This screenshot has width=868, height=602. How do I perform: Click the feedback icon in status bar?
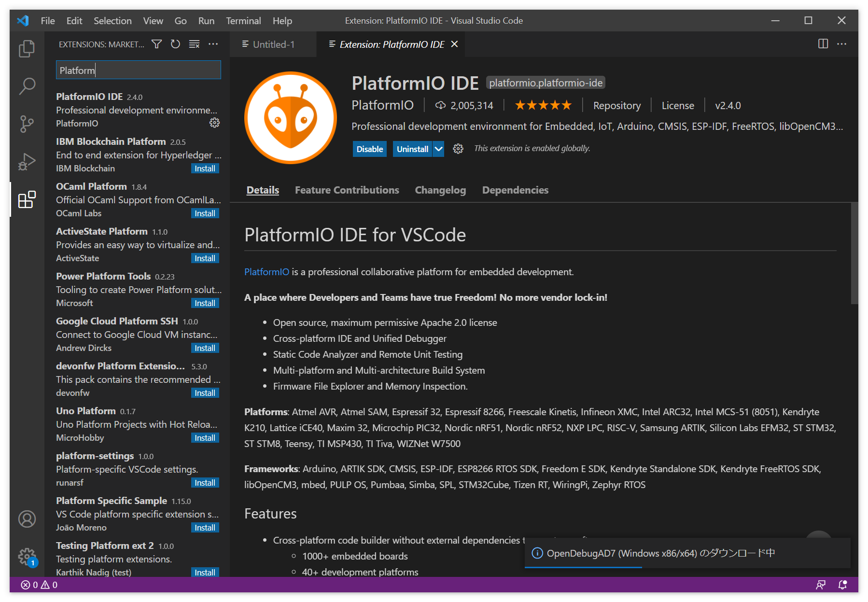point(821,585)
